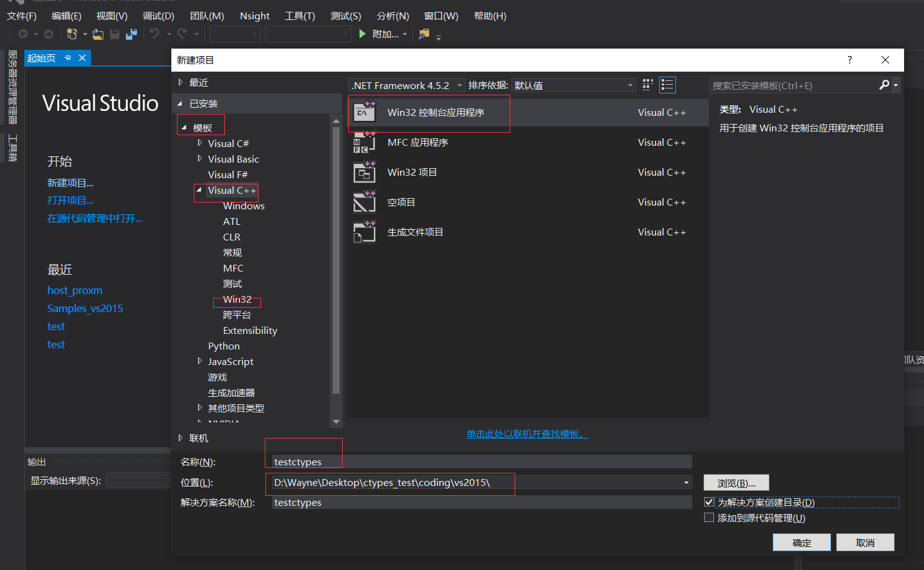Click the save all toolbar icon

[131, 34]
